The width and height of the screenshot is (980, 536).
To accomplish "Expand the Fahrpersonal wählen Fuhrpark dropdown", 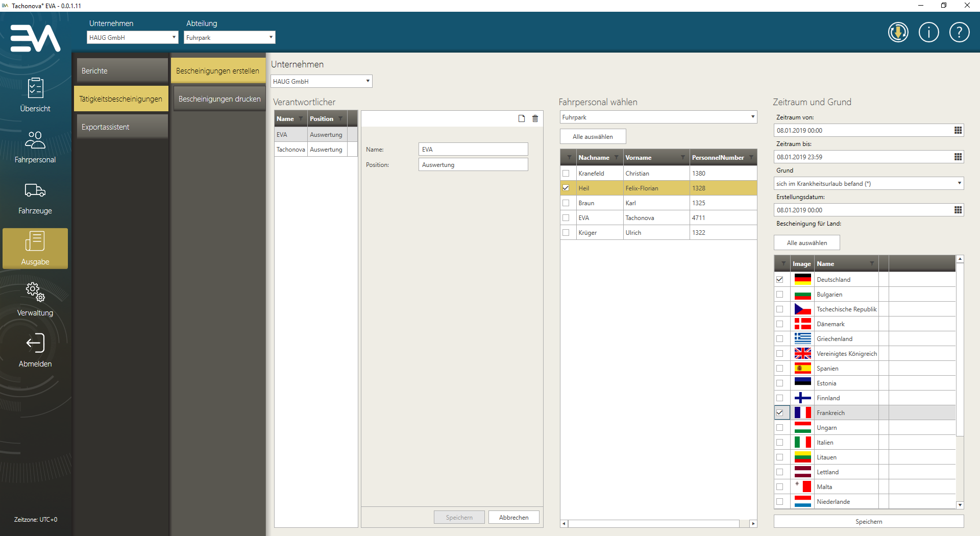I will point(752,117).
